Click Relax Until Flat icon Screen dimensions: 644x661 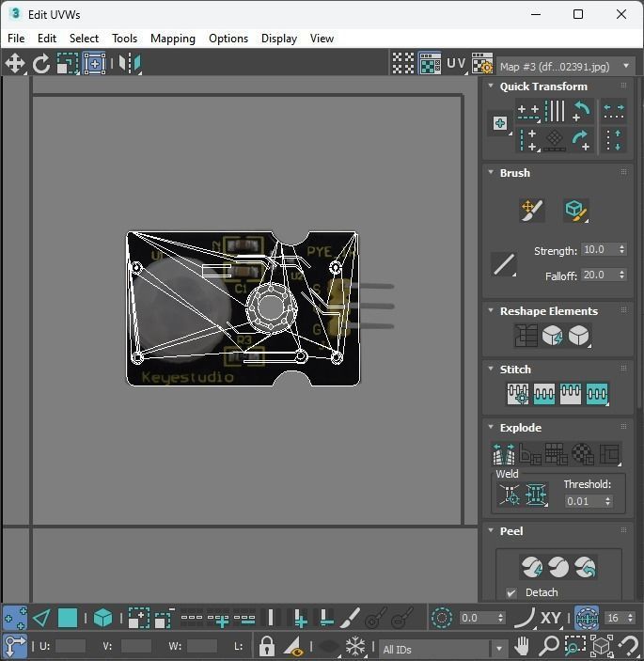pyautogui.click(x=552, y=336)
